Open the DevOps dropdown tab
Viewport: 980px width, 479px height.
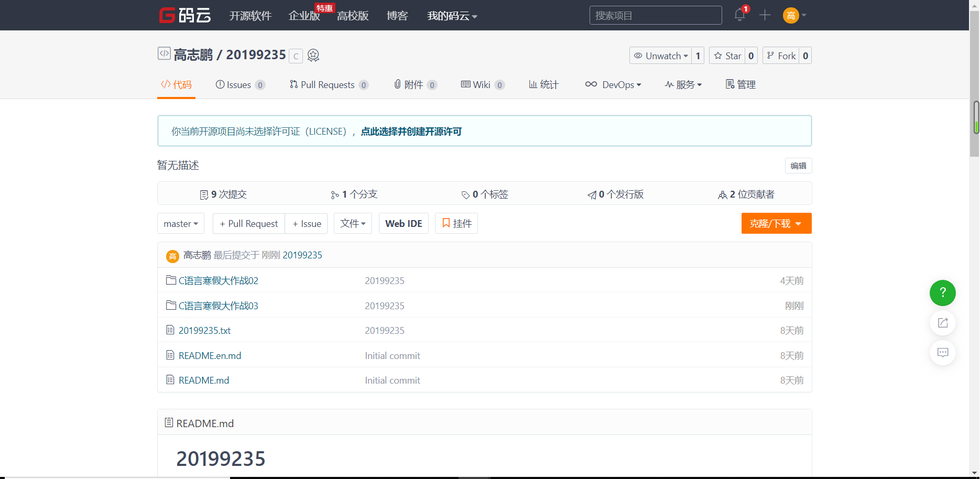[613, 84]
